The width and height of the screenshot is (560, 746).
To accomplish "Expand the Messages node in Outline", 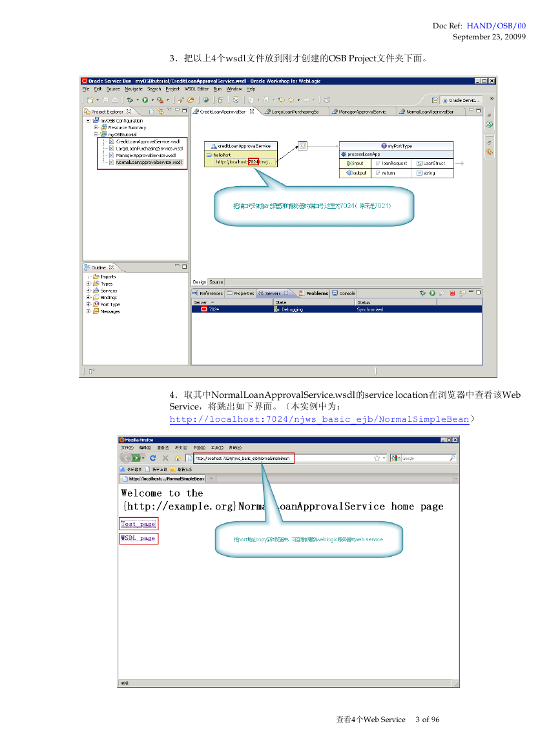I will 88,311.
